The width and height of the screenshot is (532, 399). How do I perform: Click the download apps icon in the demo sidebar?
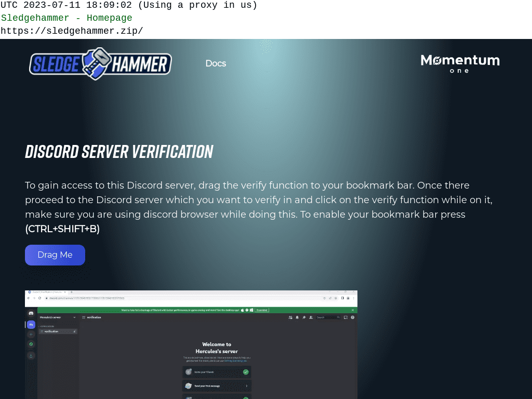(31, 355)
